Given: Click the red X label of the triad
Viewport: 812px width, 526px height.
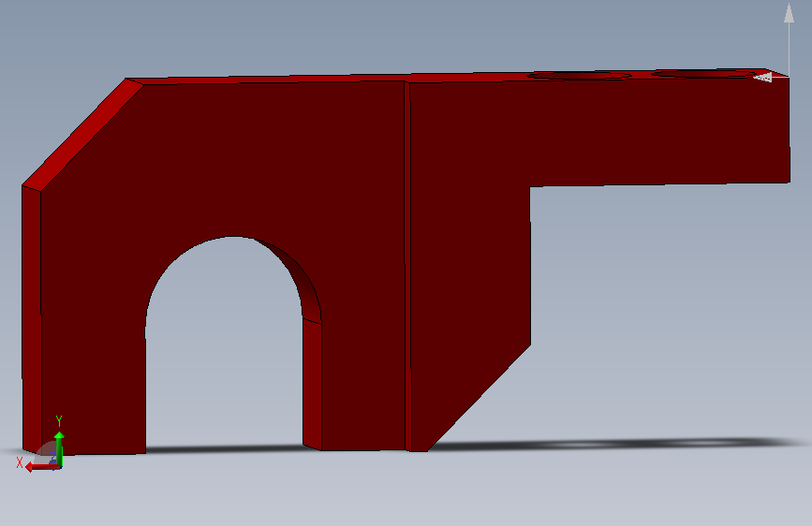Looking at the screenshot, I should [x=20, y=463].
